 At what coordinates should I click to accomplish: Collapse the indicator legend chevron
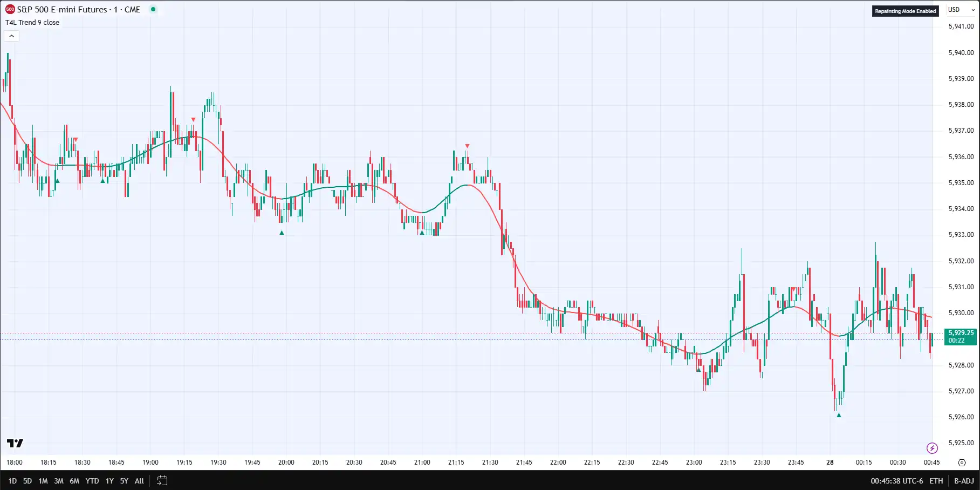(x=11, y=36)
